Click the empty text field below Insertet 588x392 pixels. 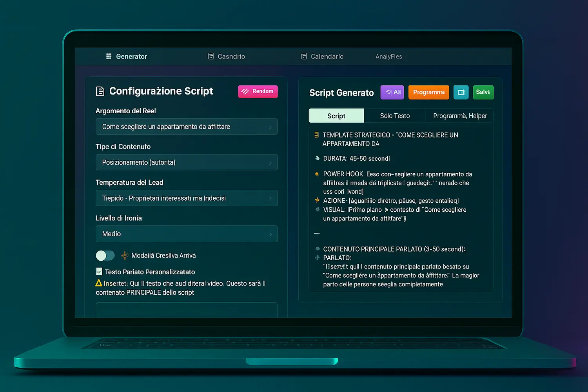(187, 310)
